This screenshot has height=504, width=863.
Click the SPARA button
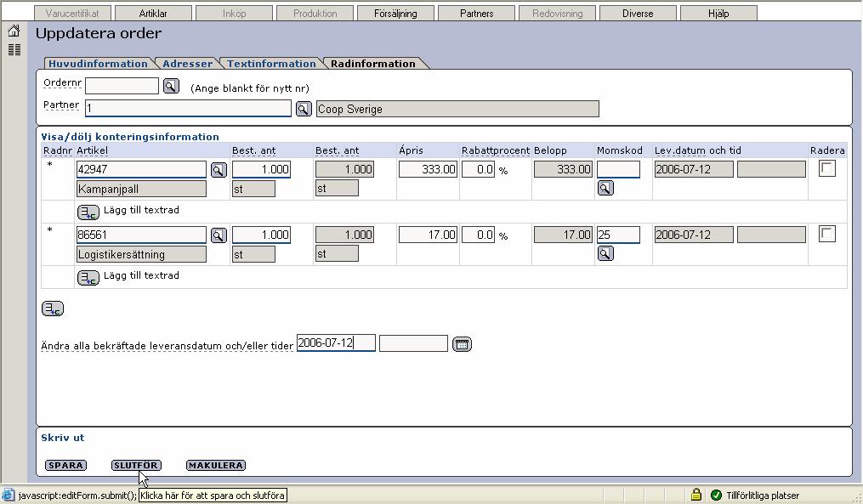pos(65,466)
